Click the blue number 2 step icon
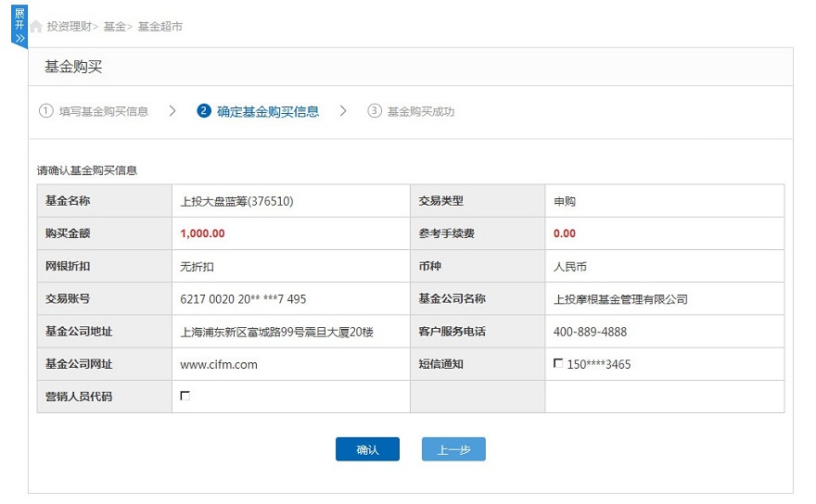The height and width of the screenshot is (504, 816). [204, 111]
